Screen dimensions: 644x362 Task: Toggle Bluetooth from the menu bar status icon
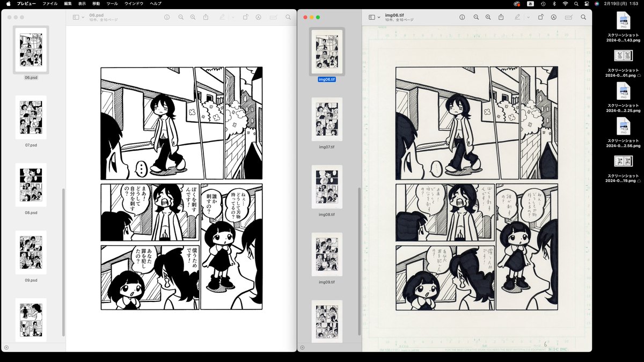(554, 4)
